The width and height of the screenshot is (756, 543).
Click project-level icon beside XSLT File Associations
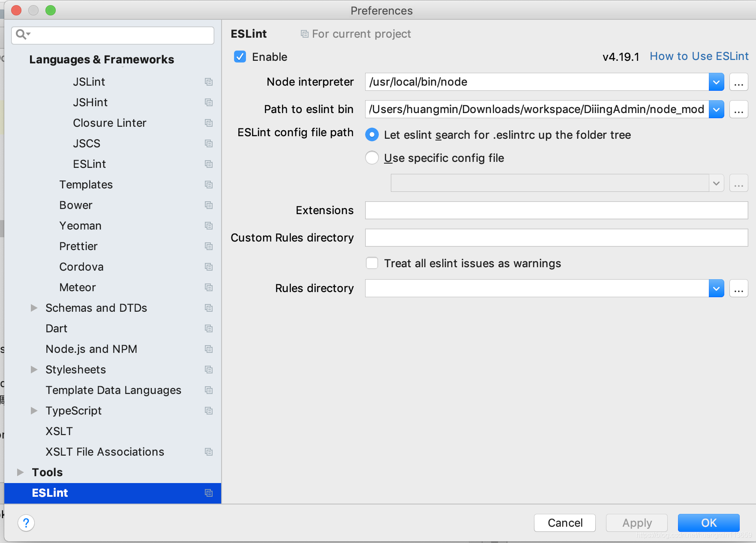(x=209, y=452)
